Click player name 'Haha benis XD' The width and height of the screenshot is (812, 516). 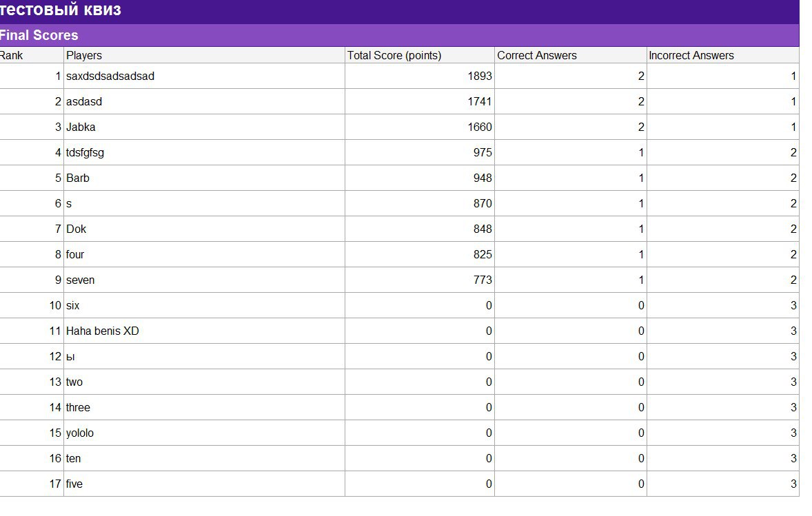[103, 331]
